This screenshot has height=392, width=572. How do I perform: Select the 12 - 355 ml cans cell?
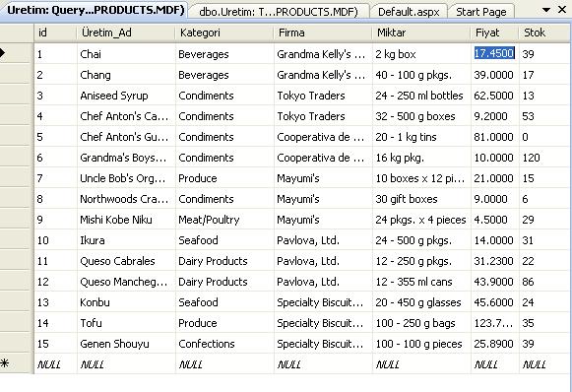421,282
